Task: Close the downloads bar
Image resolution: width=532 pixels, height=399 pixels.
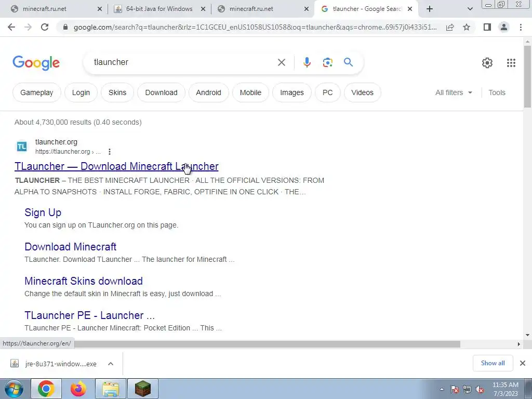Action: (x=523, y=363)
